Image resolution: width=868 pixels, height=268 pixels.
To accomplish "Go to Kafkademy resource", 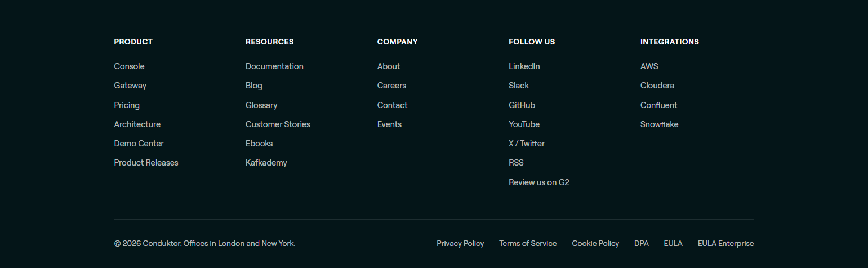I will (266, 163).
